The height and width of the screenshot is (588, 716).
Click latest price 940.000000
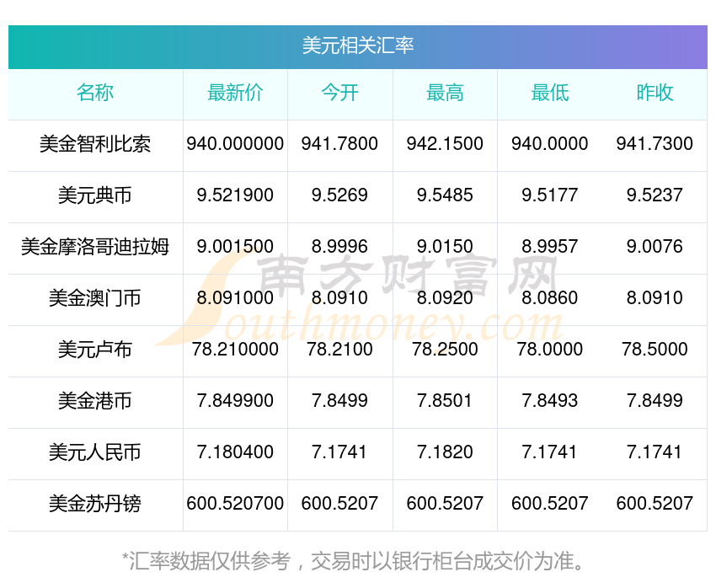coord(235,144)
